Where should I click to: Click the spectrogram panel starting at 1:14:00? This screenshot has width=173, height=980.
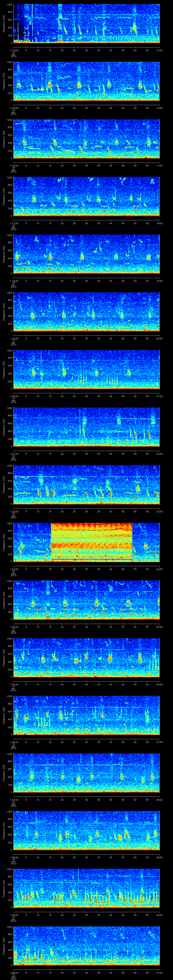click(87, 24)
